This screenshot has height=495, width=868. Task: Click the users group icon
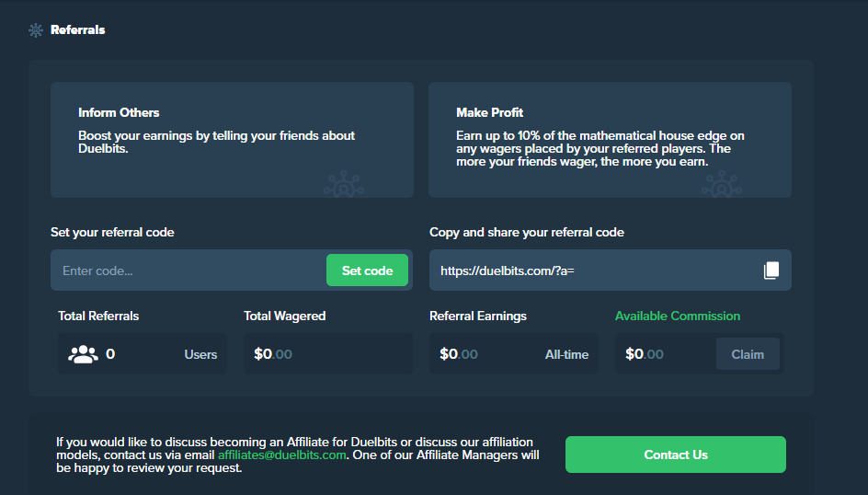coord(83,354)
